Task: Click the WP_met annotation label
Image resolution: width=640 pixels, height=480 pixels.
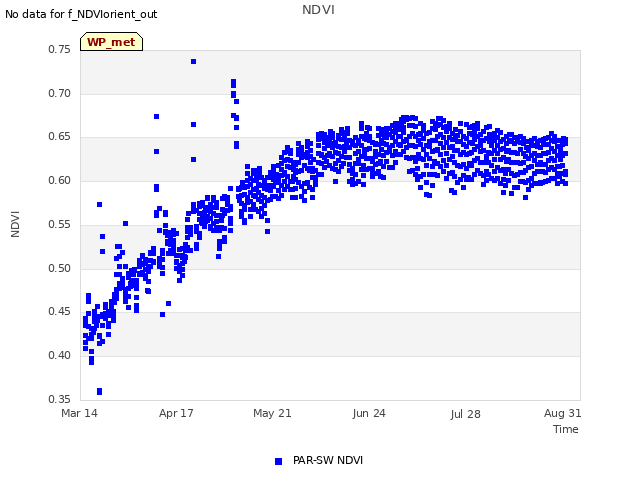Action: click(111, 42)
